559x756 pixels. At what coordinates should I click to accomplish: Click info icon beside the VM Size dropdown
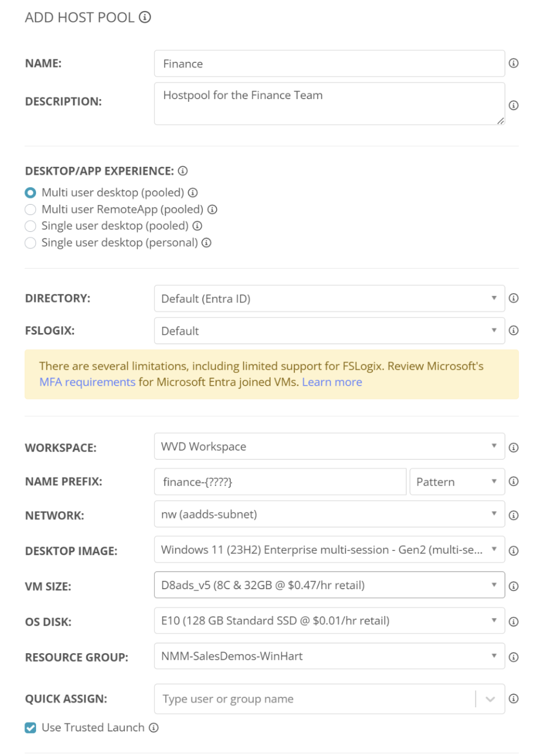[x=514, y=586]
